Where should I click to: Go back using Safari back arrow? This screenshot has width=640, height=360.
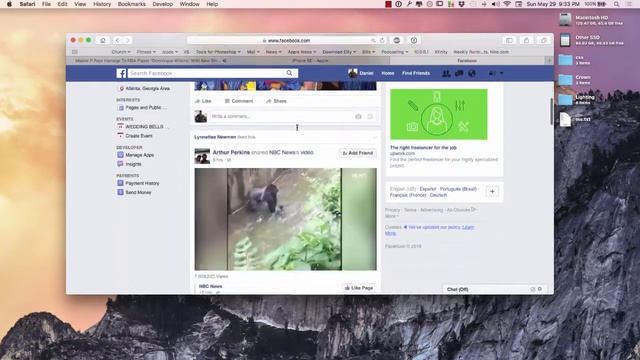tap(117, 40)
